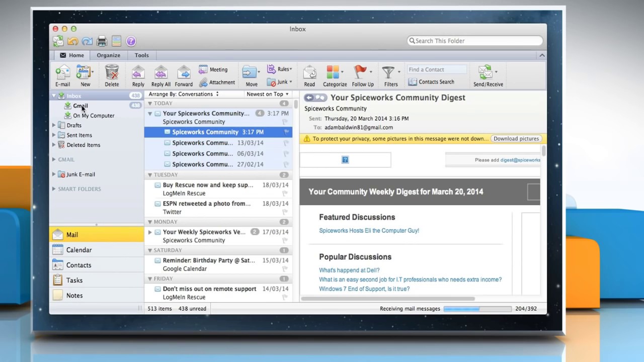
Task: Click the Undo arrow icon
Action: (x=73, y=41)
